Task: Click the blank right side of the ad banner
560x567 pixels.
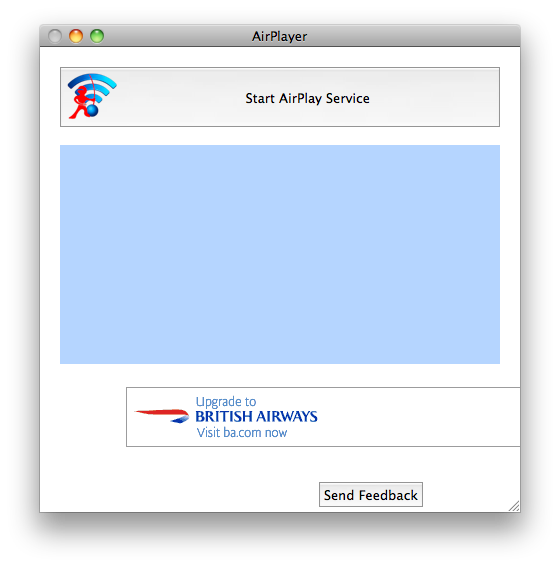Action: pyautogui.click(x=419, y=417)
